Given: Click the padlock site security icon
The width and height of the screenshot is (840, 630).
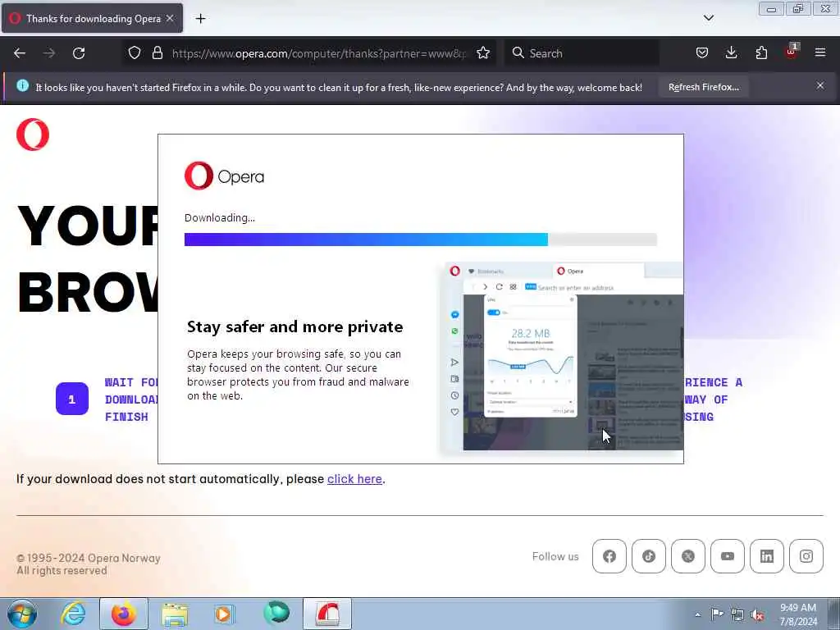Looking at the screenshot, I should coord(157,53).
